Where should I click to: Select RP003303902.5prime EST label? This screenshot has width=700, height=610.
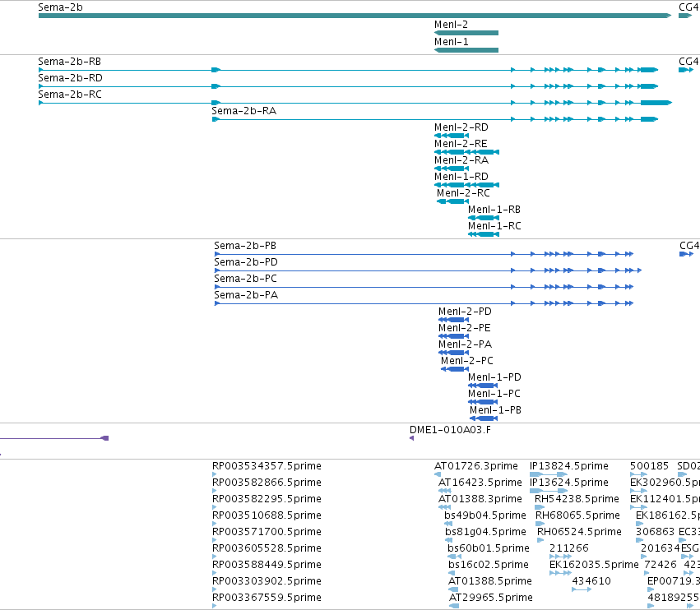click(267, 581)
